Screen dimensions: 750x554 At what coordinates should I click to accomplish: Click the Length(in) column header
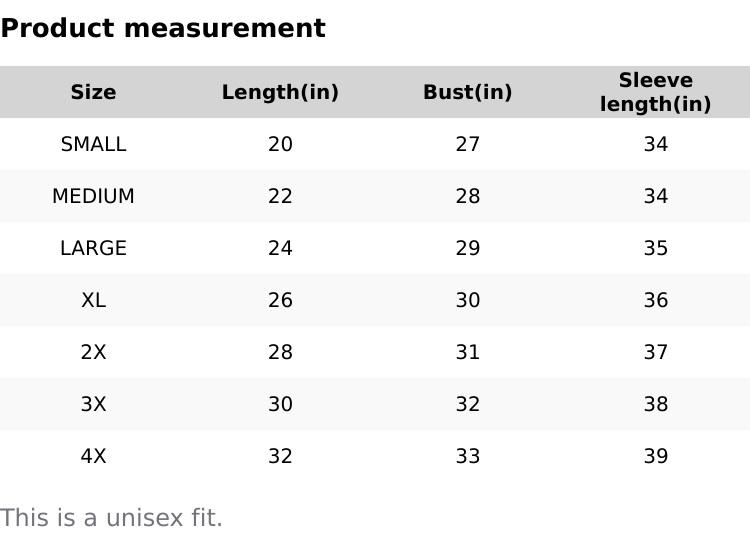tap(280, 93)
